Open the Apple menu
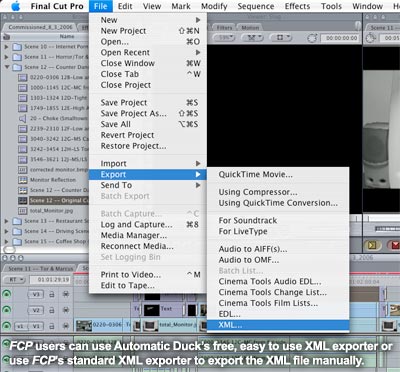Screen dimensions: 400x372 point(15,6)
